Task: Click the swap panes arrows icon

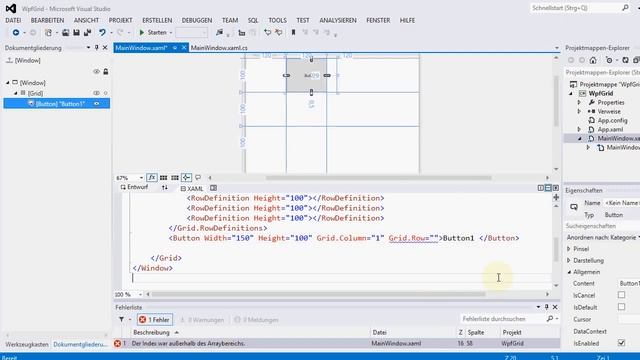Action: (x=164, y=187)
